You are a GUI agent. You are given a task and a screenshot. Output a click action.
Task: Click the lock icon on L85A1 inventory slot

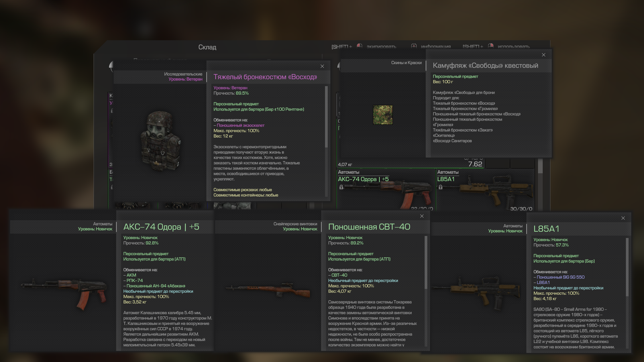click(440, 187)
